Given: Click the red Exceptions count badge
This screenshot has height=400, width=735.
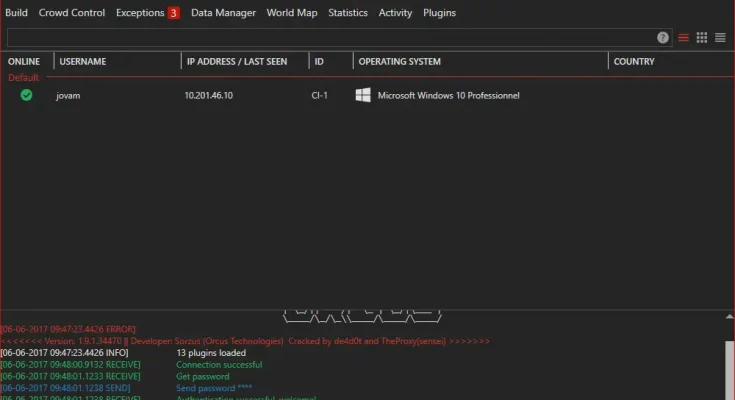Looking at the screenshot, I should [173, 13].
